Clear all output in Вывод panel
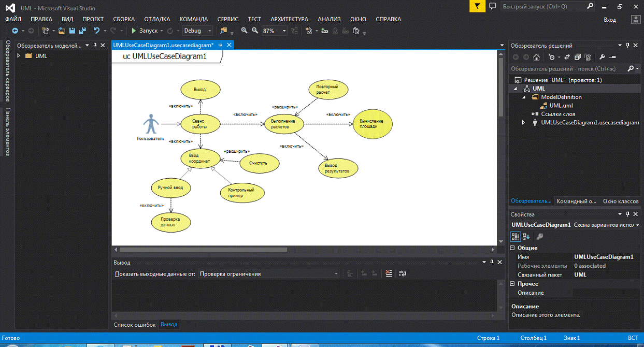Viewport: 644px width, 347px height. click(389, 274)
